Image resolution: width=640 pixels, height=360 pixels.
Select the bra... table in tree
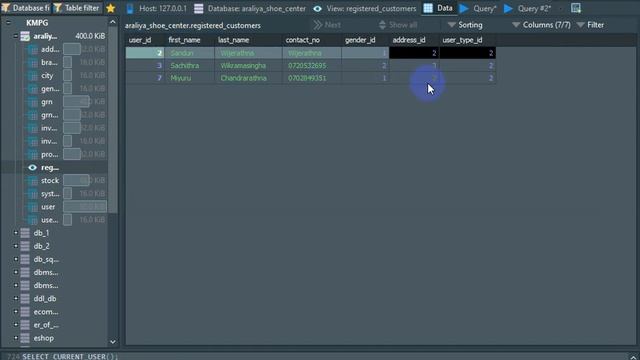[x=49, y=62]
